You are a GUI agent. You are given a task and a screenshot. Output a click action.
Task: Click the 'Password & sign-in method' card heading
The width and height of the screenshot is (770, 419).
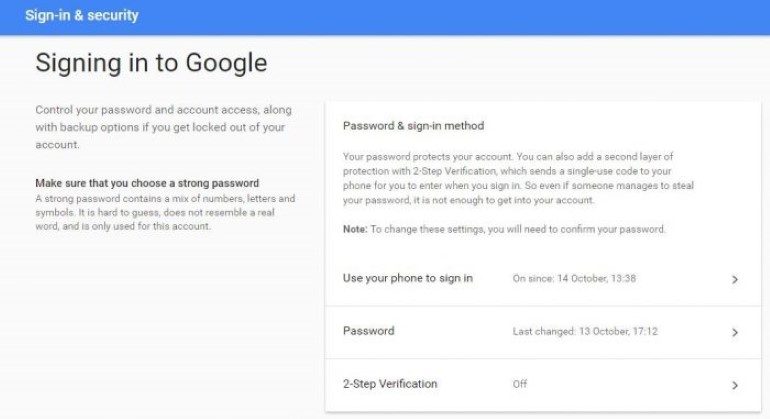tap(413, 126)
